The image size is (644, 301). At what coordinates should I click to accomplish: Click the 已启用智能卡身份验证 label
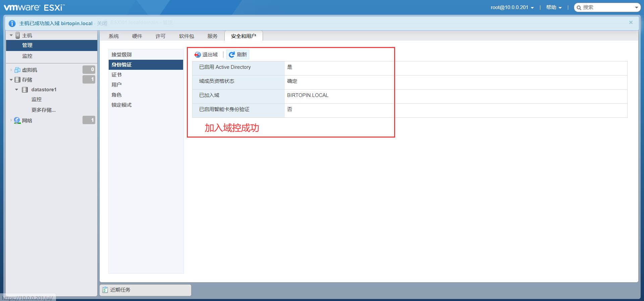pos(224,109)
